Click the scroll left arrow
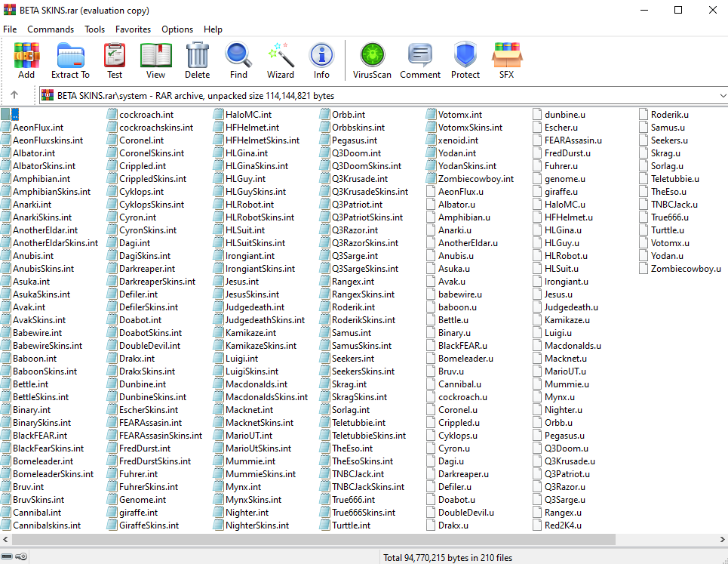728x564 pixels. pyautogui.click(x=5, y=539)
